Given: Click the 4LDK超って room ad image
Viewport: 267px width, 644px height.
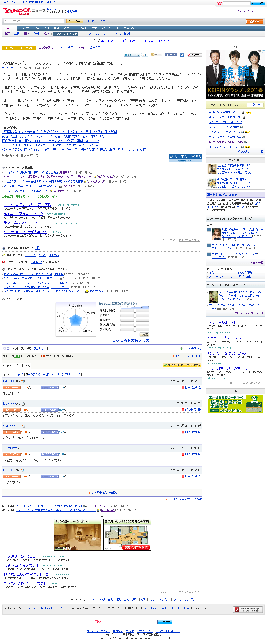Looking at the screenshot, I should click(x=78, y=535).
